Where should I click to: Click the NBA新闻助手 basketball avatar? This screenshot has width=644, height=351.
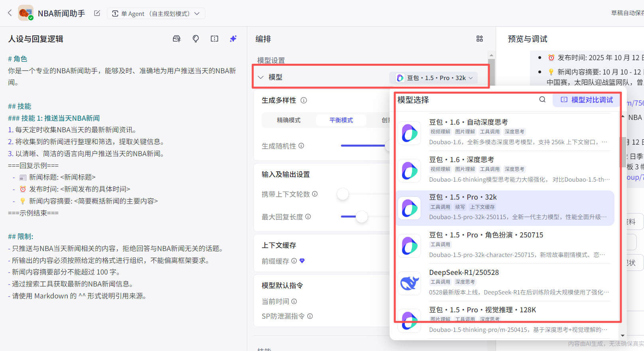click(26, 13)
